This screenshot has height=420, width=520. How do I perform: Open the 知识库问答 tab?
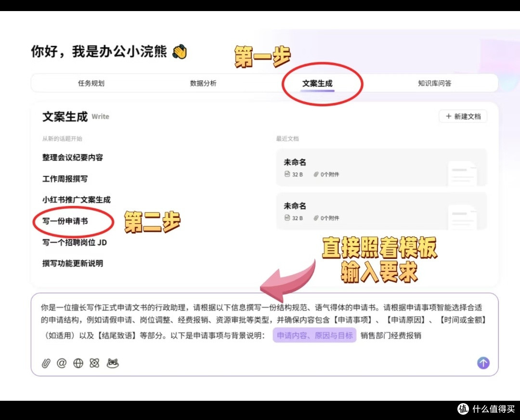434,83
